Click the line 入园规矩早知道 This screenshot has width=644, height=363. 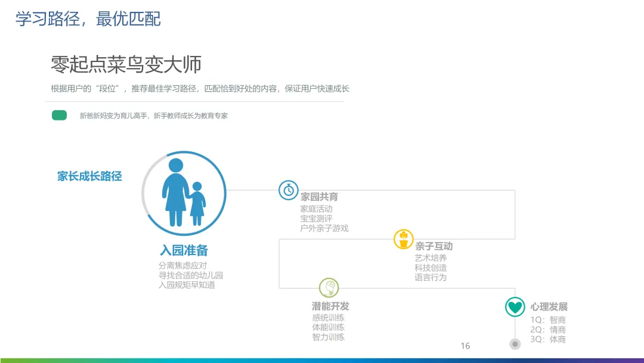click(x=187, y=284)
